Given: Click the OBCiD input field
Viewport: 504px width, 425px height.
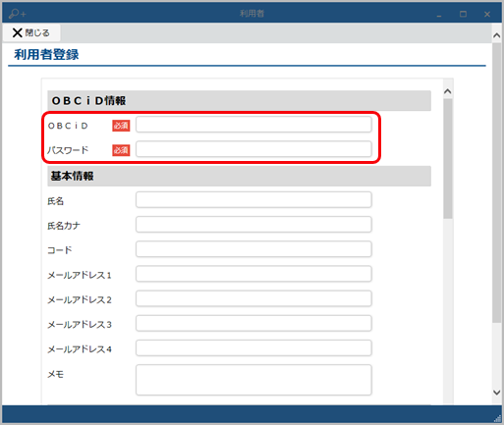Looking at the screenshot, I should 253,125.
